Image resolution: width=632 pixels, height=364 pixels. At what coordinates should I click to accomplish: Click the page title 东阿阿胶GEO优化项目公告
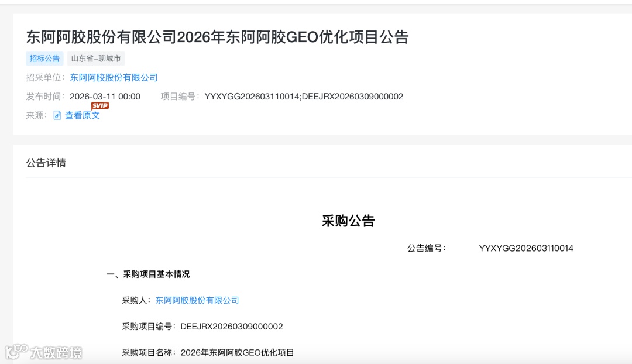point(218,37)
